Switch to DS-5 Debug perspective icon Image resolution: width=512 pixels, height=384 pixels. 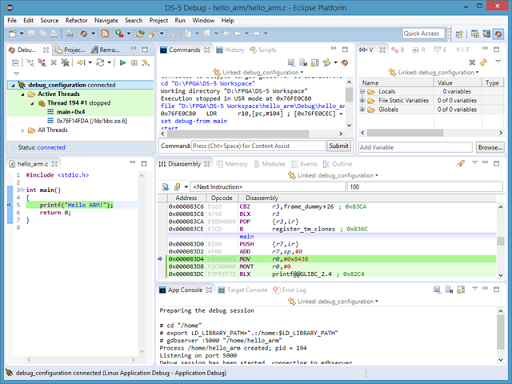tap(498, 34)
